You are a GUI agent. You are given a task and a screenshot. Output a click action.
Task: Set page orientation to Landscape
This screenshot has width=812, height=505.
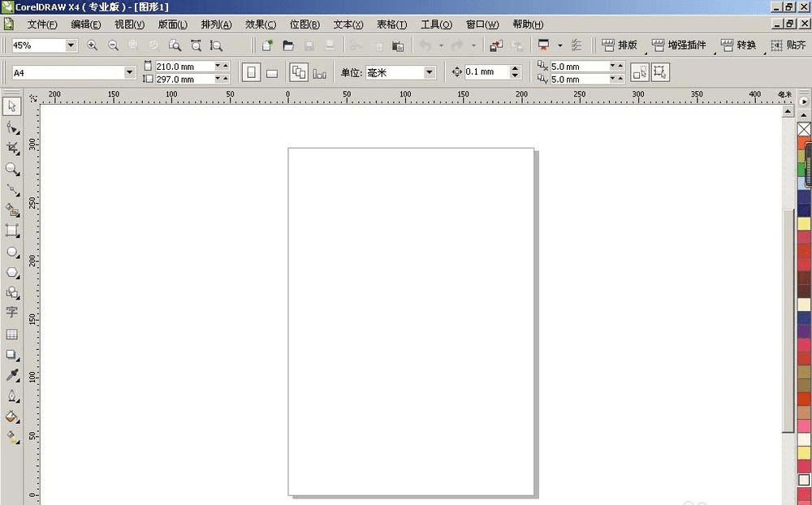click(x=272, y=73)
